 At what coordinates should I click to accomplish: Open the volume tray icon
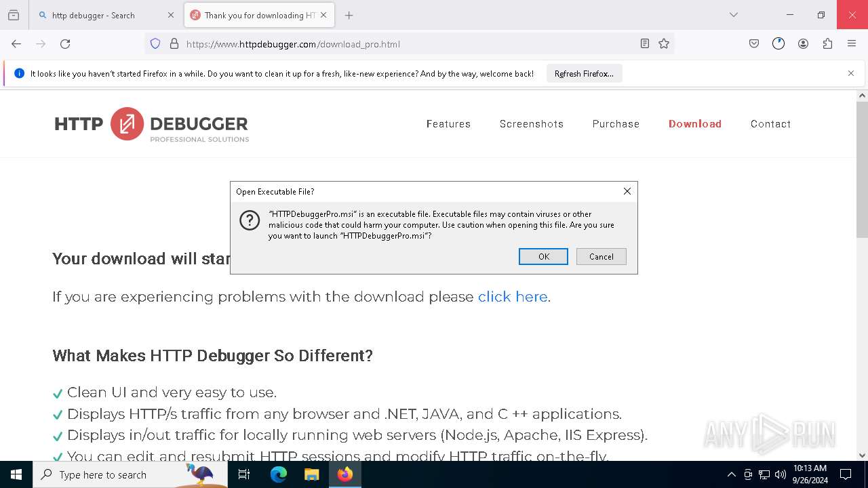coord(781,474)
